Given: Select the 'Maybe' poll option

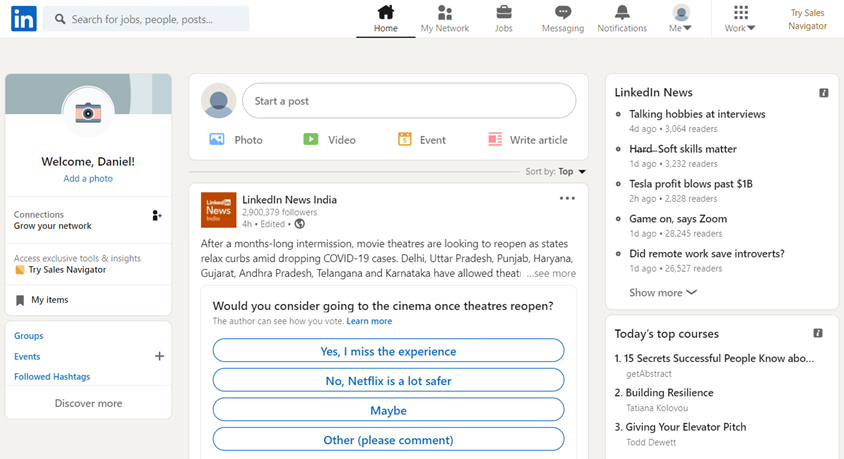Looking at the screenshot, I should pyautogui.click(x=388, y=410).
